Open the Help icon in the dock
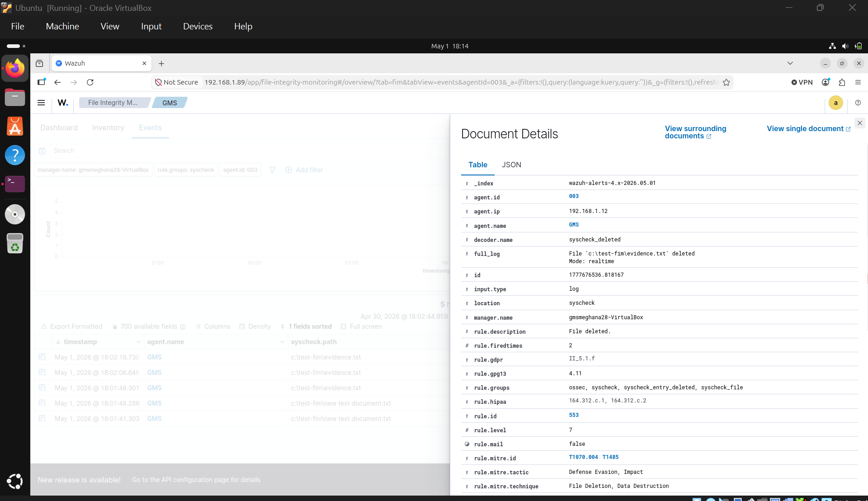Screen dimensions: 868x501 pyautogui.click(x=15, y=155)
